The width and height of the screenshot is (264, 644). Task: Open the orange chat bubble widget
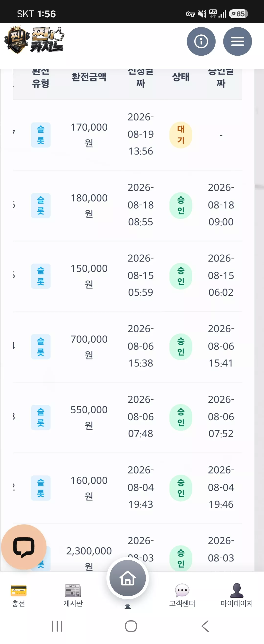click(x=24, y=547)
